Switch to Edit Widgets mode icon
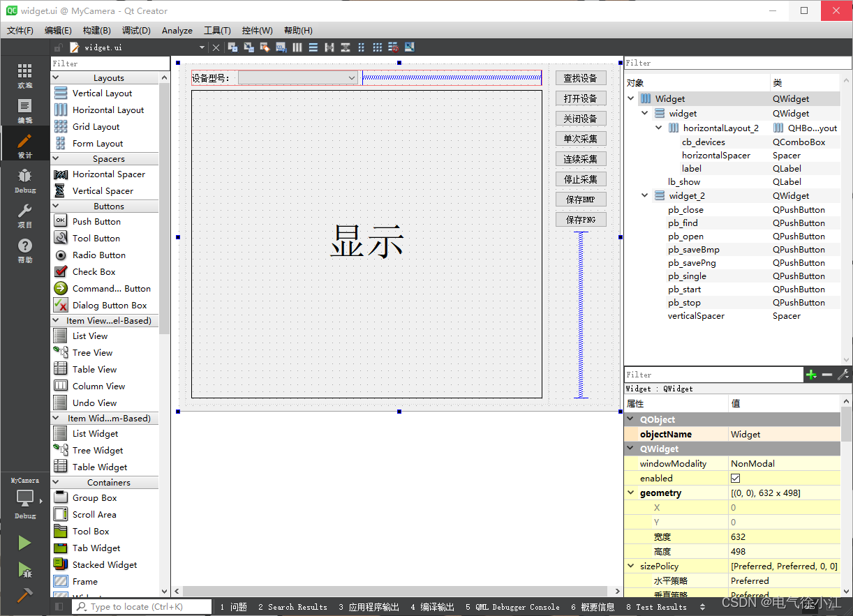Screen dimensions: 853x616 (233, 47)
